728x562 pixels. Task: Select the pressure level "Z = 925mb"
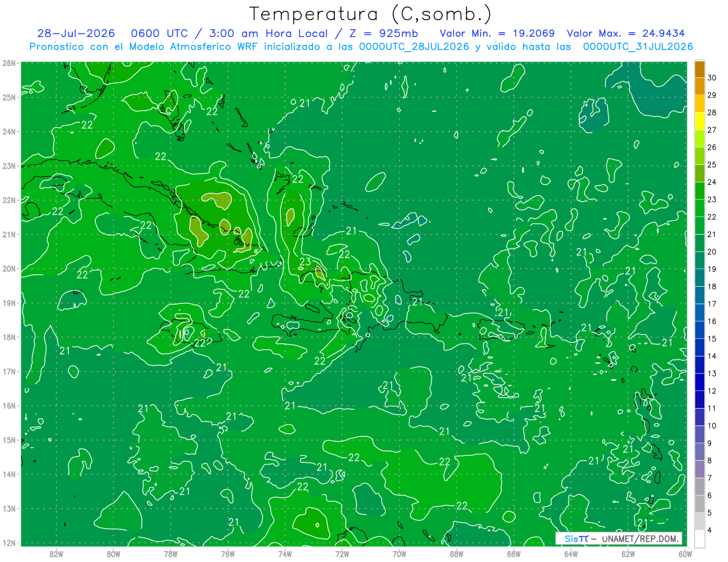[x=385, y=33]
